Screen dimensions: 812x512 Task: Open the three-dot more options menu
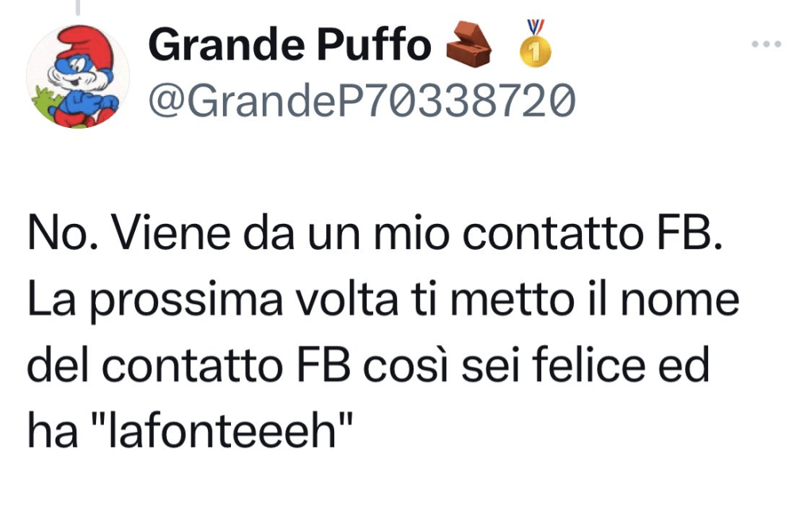pyautogui.click(x=767, y=44)
